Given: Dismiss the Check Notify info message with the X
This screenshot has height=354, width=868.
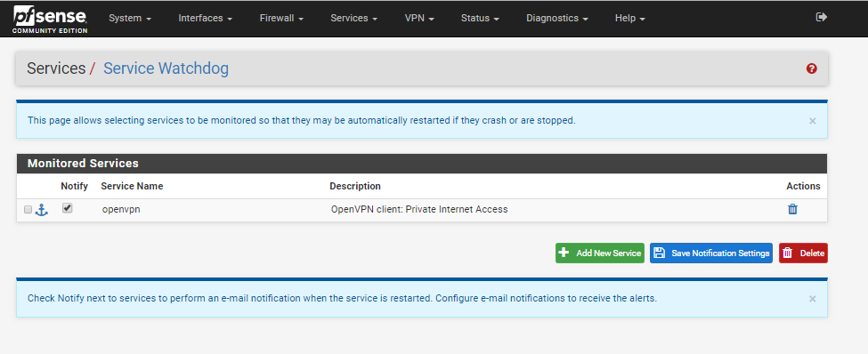Looking at the screenshot, I should click(812, 299).
